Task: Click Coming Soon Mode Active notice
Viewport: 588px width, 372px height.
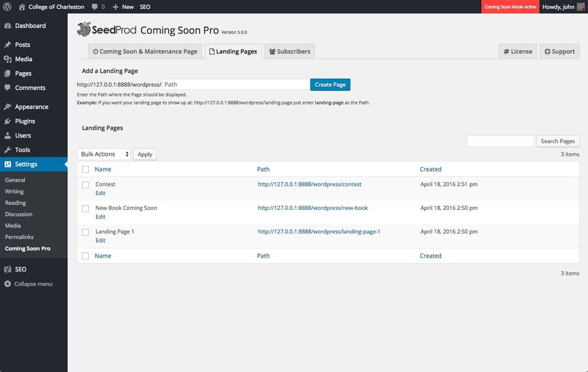Action: coord(510,7)
